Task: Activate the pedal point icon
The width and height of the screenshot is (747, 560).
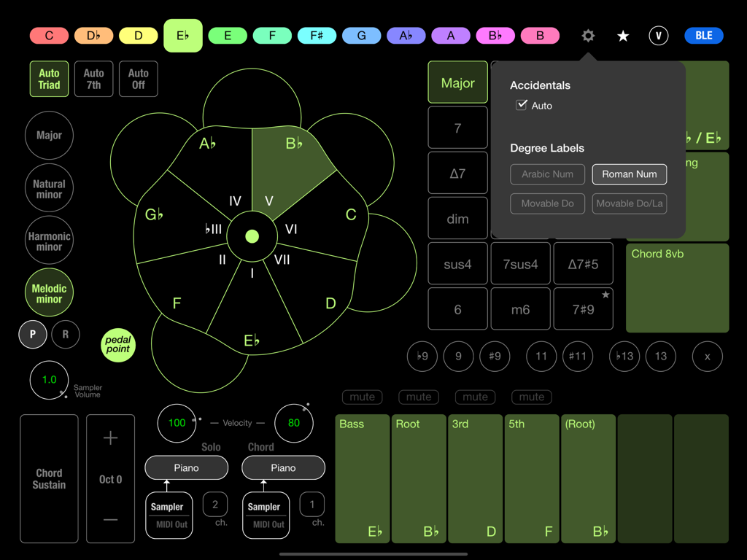Action: 117,345
